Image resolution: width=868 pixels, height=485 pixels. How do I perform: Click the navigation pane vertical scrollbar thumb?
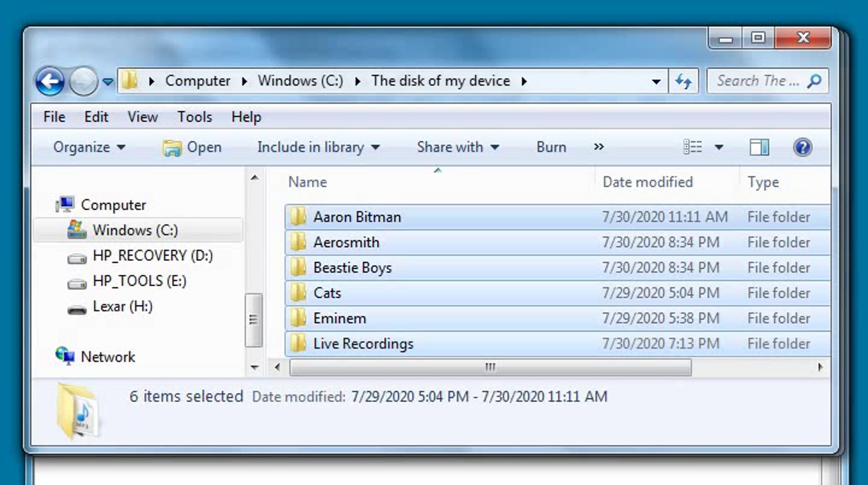point(254,320)
